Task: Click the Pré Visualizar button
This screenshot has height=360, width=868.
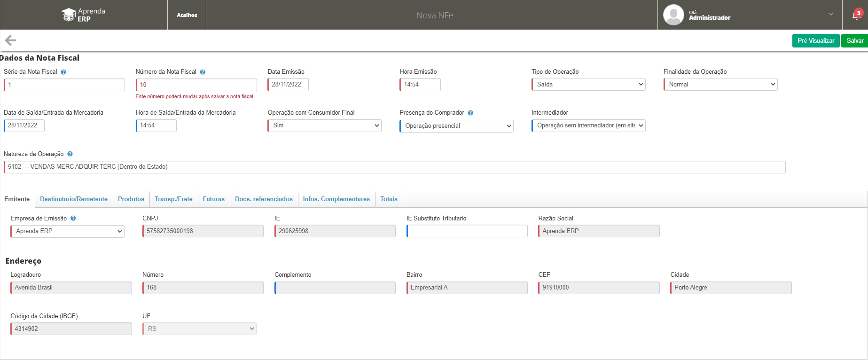Action: click(x=815, y=41)
